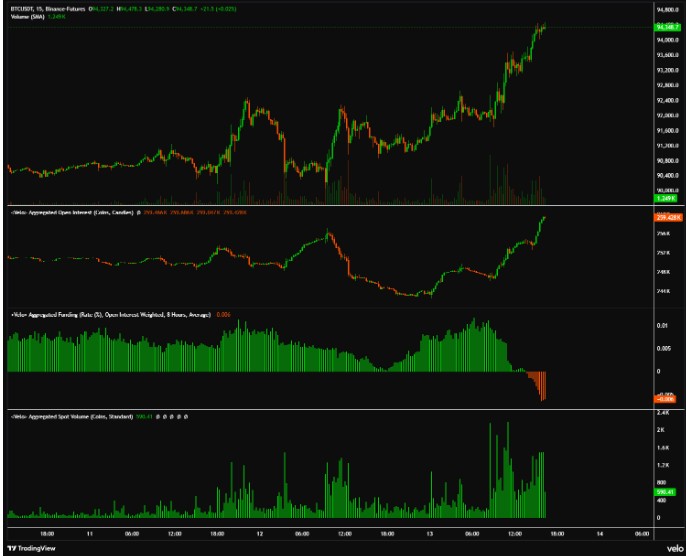
Task: Click the orange open interest value label
Action: click(667, 217)
